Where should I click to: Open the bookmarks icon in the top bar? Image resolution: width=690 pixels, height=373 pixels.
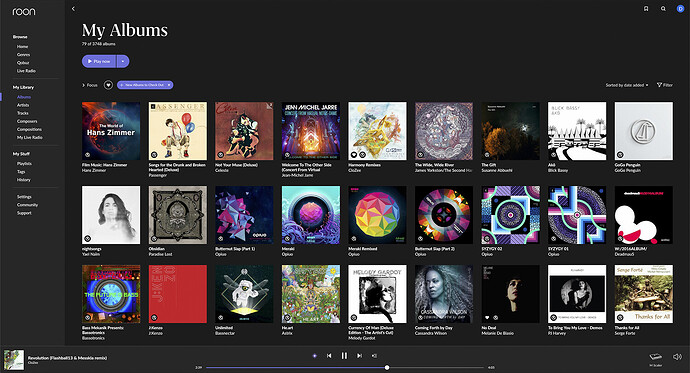pos(646,9)
